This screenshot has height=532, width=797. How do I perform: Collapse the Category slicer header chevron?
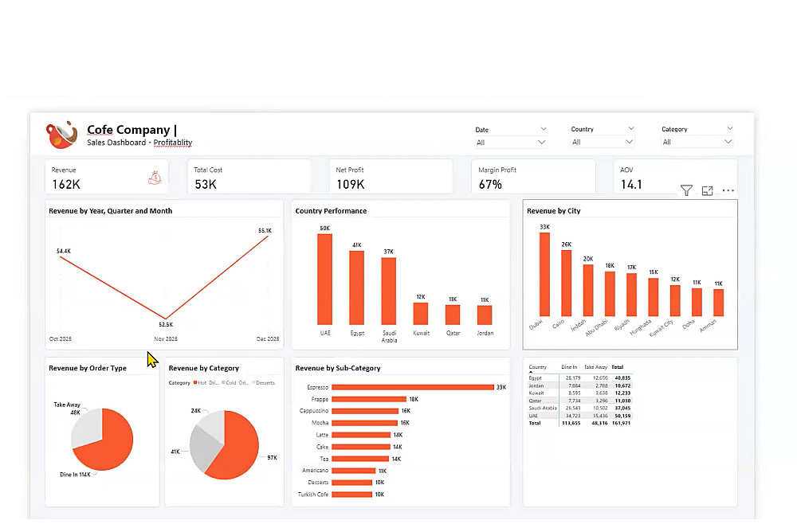click(x=729, y=128)
